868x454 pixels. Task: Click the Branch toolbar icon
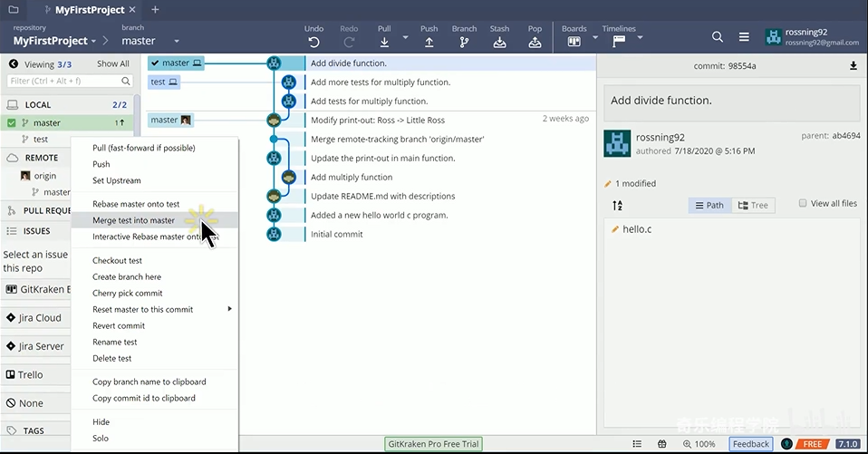coord(464,42)
